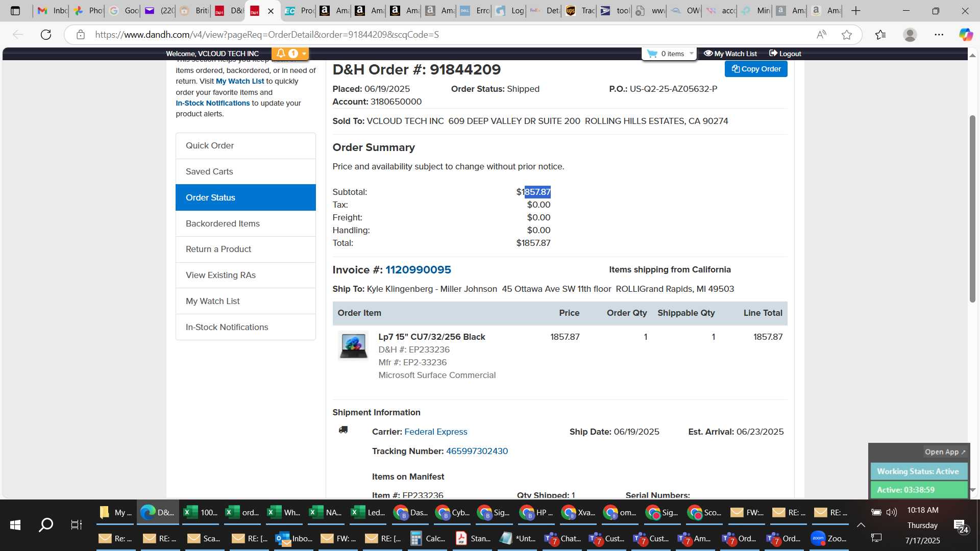Close the current D&H tab
Image resolution: width=980 pixels, height=551 pixels.
[x=271, y=11]
